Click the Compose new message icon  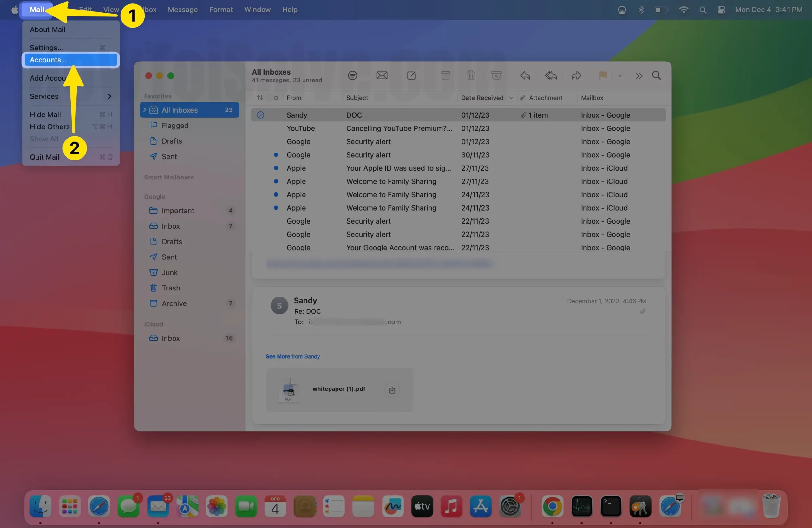pyautogui.click(x=411, y=75)
